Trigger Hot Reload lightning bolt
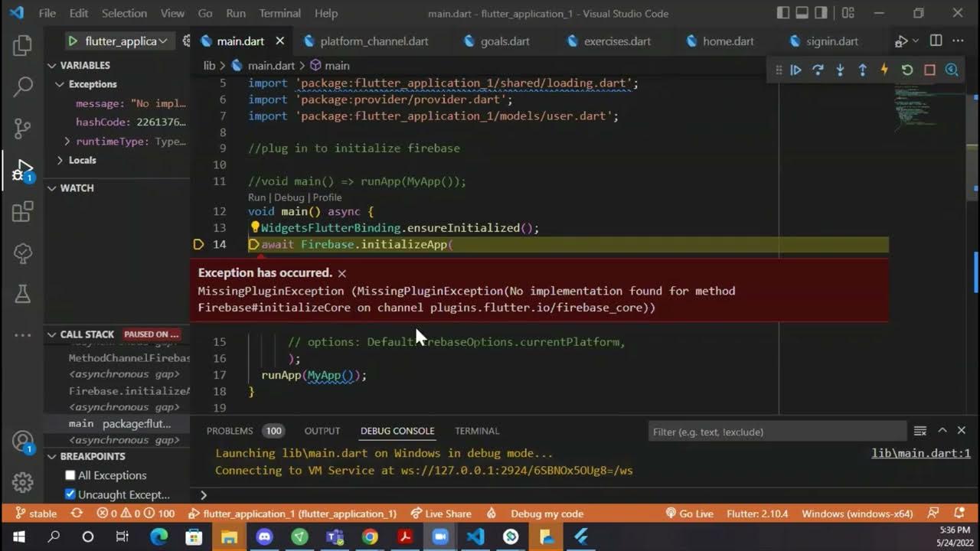This screenshot has height=551, width=980. 884,70
